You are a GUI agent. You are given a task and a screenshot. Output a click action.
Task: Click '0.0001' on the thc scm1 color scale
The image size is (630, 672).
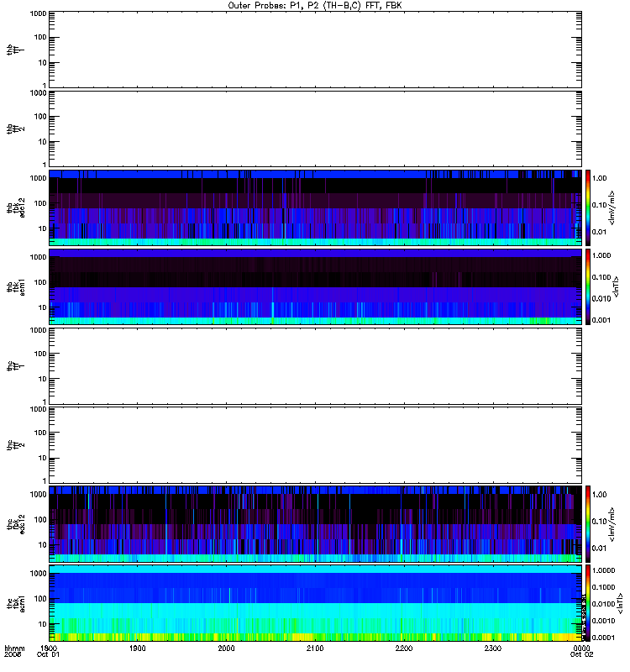point(603,638)
